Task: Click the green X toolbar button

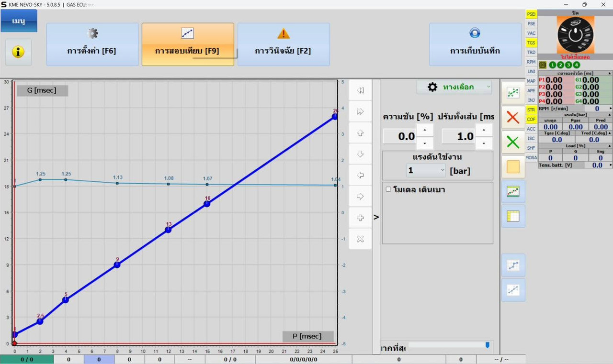Action: pos(513,142)
